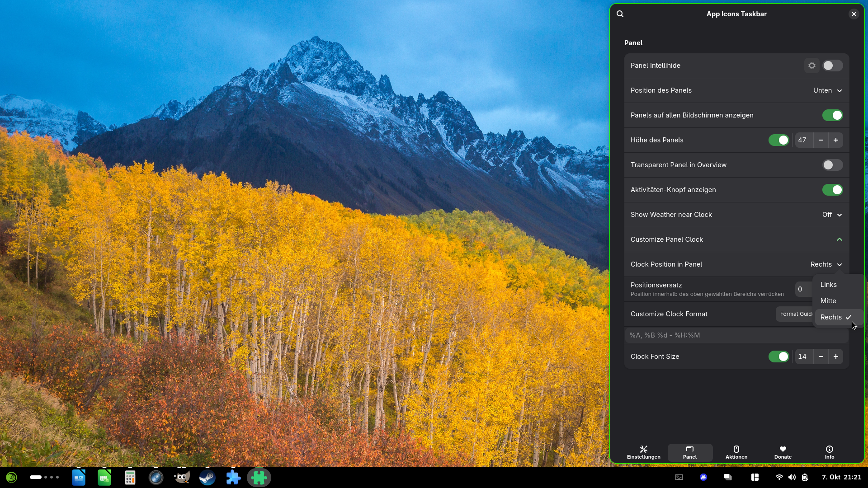
Task: Click the volume icon in system tray
Action: [792, 477]
